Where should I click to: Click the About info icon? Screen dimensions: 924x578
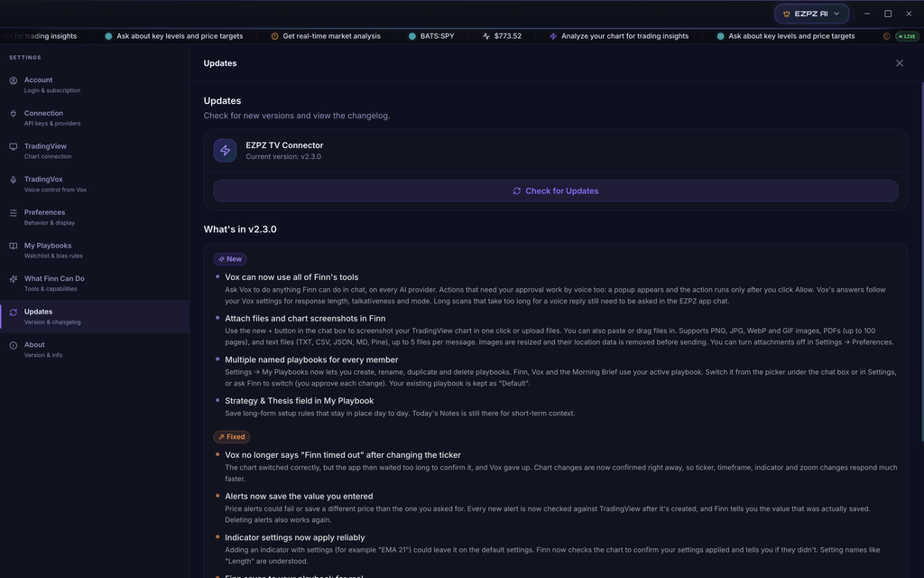[13, 345]
